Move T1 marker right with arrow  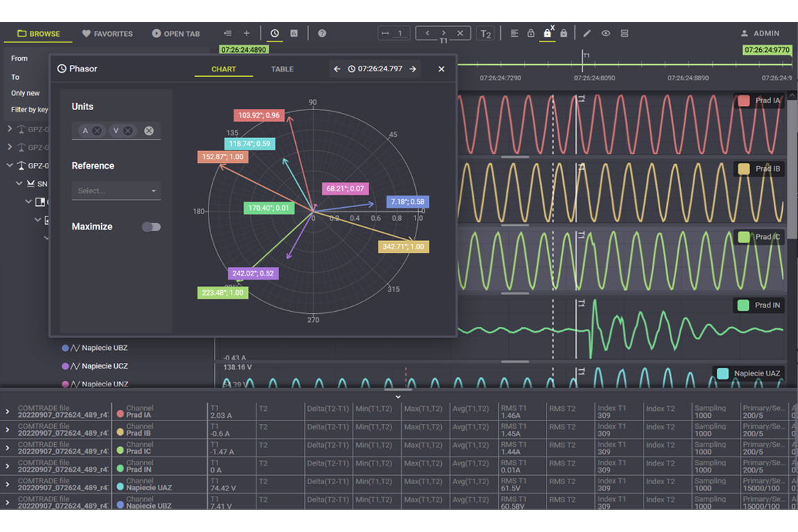(x=444, y=33)
